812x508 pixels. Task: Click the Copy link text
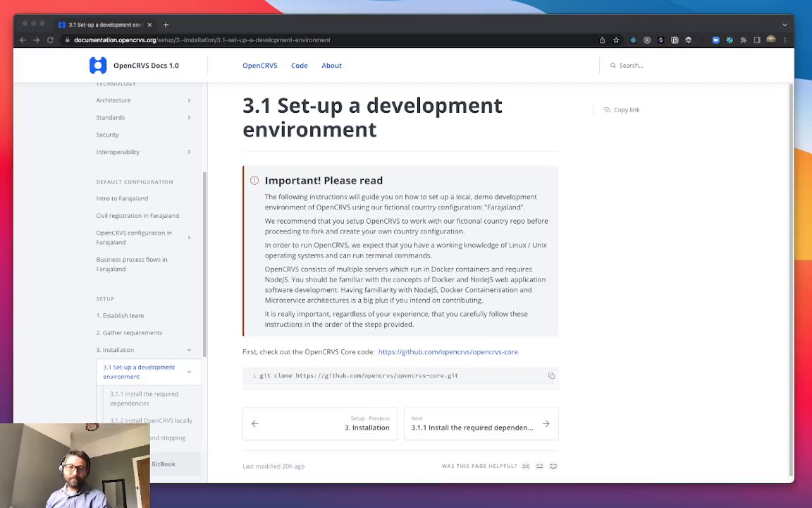pos(627,110)
